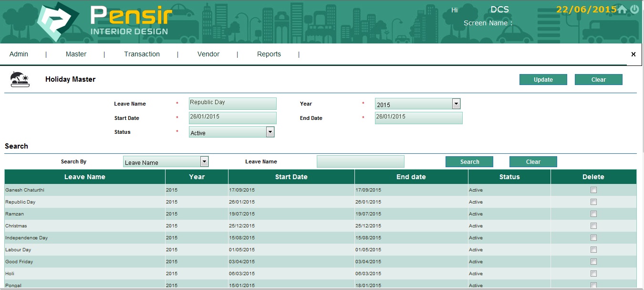Viewport: 644px width, 290px height.
Task: Open the Master menu
Action: tap(76, 54)
